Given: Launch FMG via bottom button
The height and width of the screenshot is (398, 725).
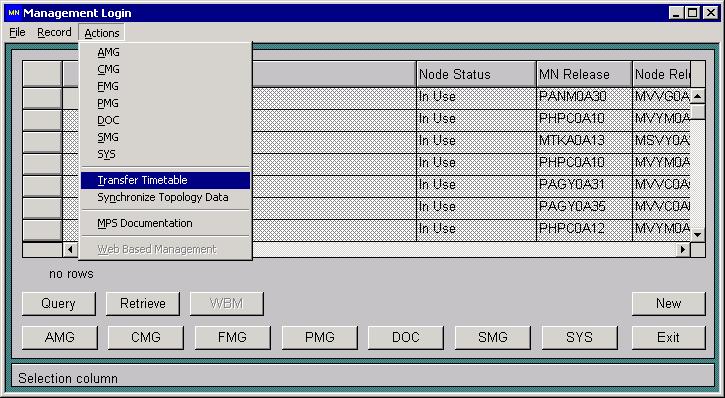Looking at the screenshot, I should pos(233,337).
